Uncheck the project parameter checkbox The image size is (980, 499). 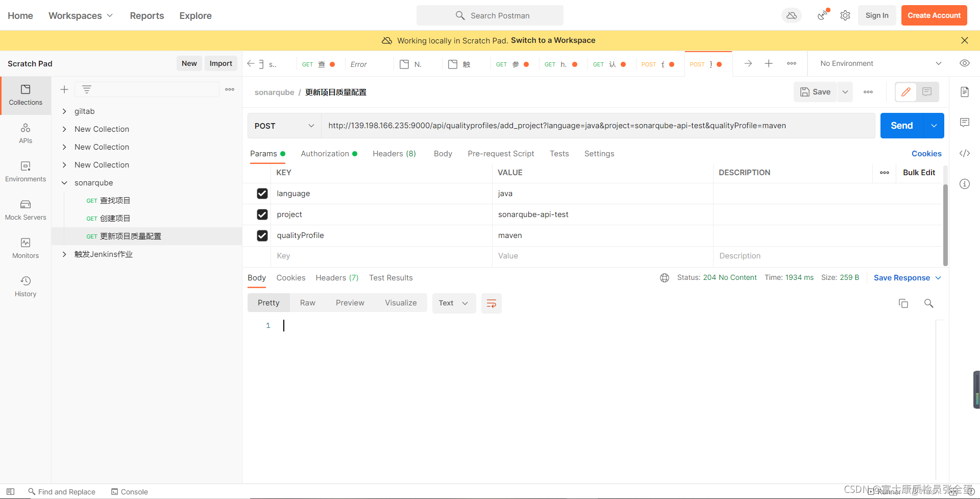point(262,215)
